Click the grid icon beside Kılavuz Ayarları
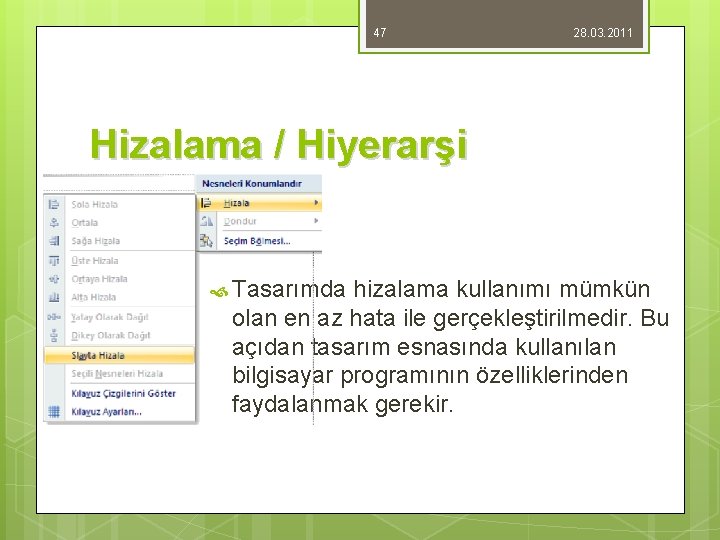 click(54, 412)
